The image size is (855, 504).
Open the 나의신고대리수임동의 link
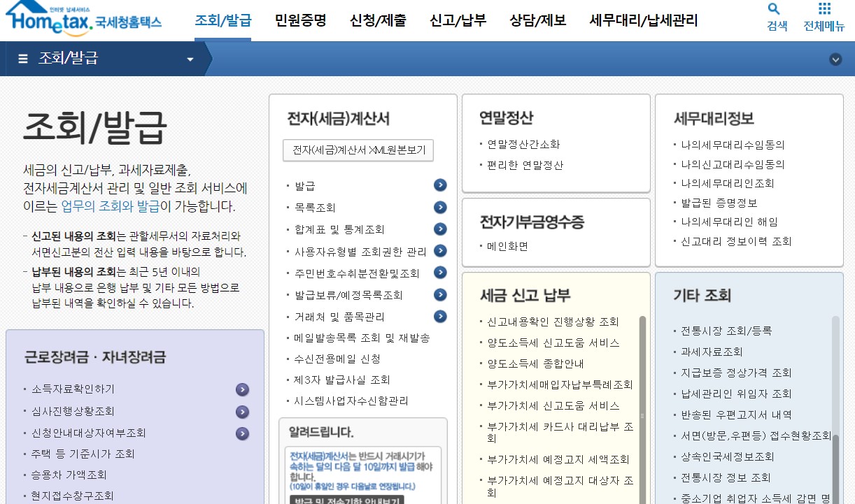point(733,164)
